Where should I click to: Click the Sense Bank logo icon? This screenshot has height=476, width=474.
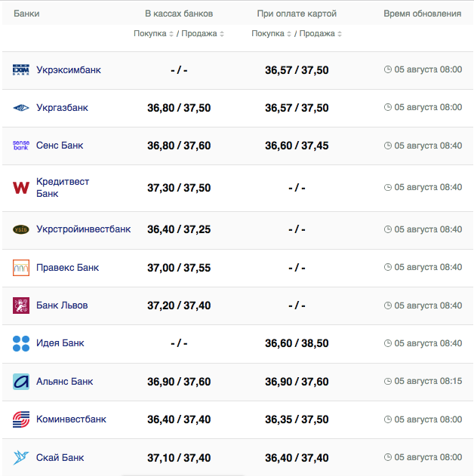click(x=21, y=146)
